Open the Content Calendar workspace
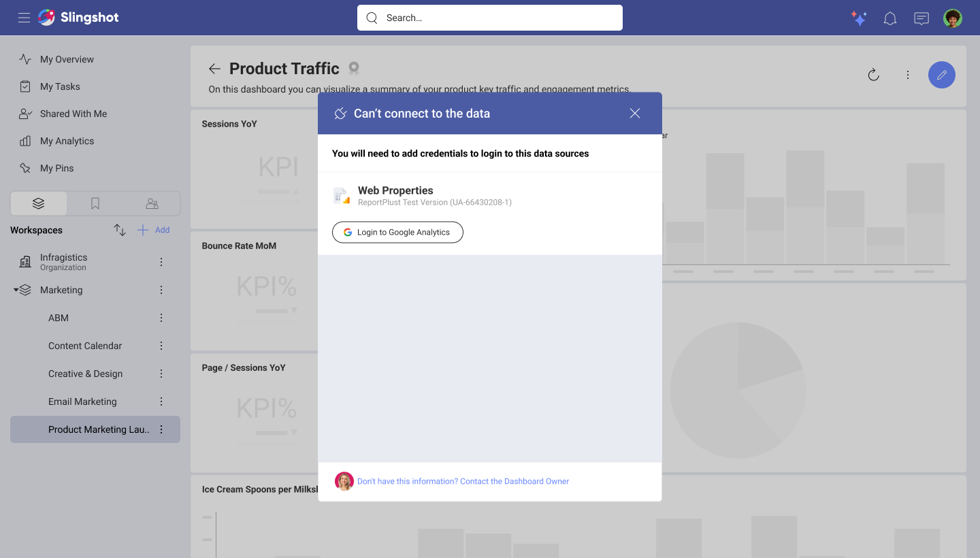Image resolution: width=980 pixels, height=558 pixels. (85, 346)
